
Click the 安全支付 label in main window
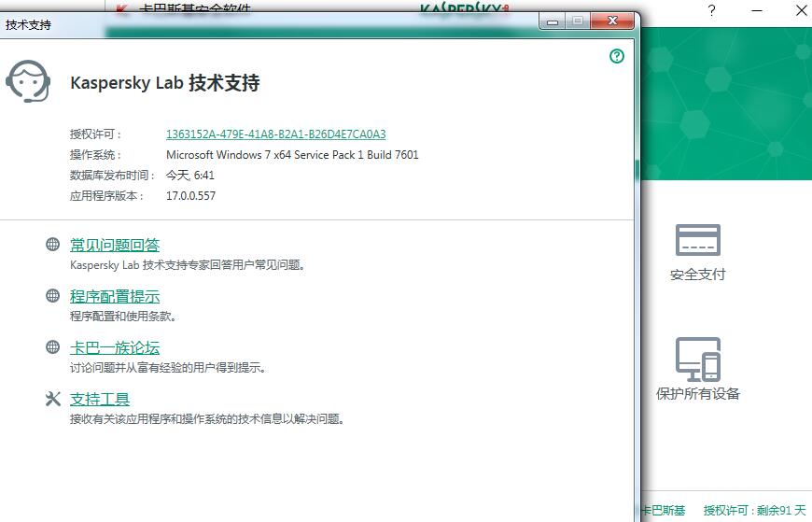[x=697, y=275]
